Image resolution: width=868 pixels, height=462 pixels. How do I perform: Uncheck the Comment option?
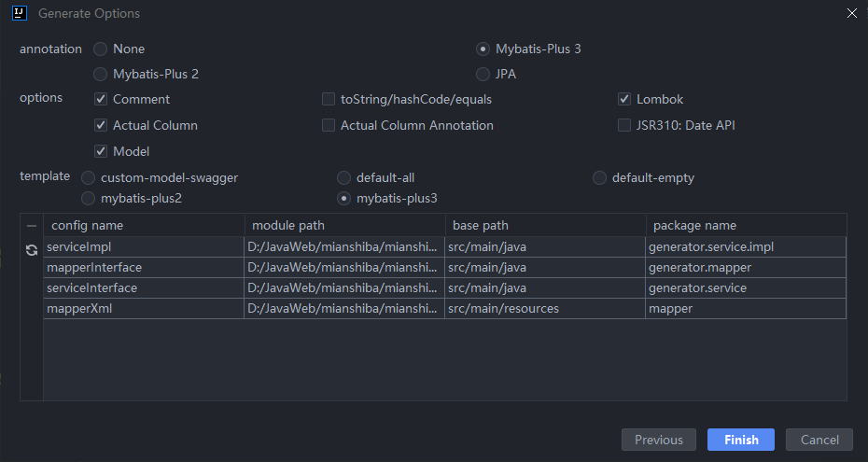pos(101,99)
